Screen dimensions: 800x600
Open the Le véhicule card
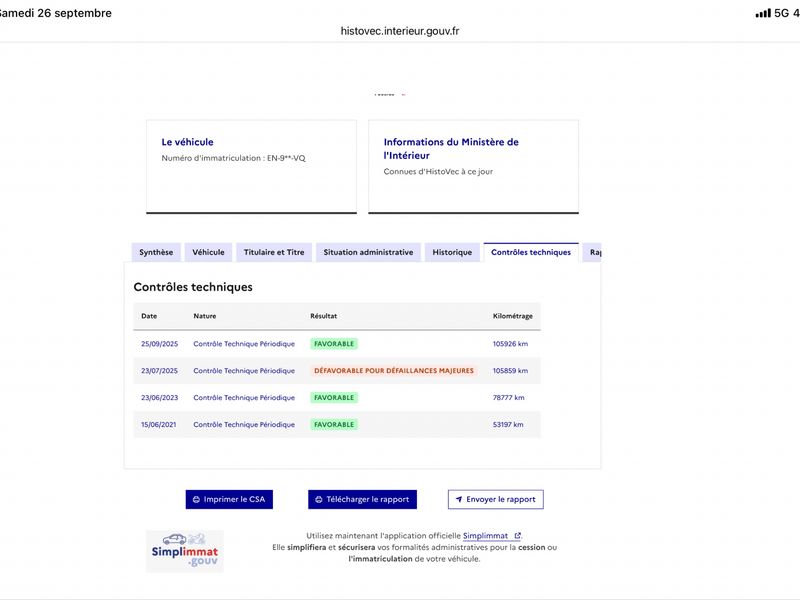252,167
